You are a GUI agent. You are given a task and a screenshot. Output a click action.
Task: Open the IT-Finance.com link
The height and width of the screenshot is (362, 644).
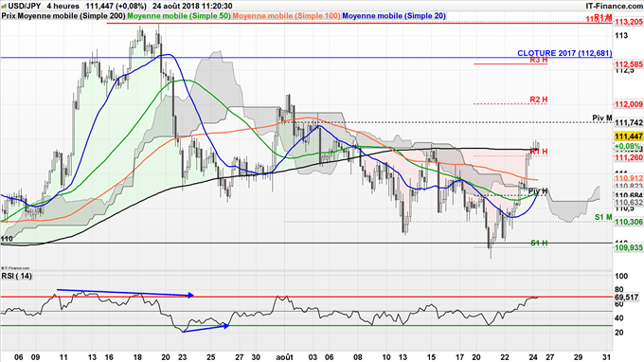pos(614,6)
